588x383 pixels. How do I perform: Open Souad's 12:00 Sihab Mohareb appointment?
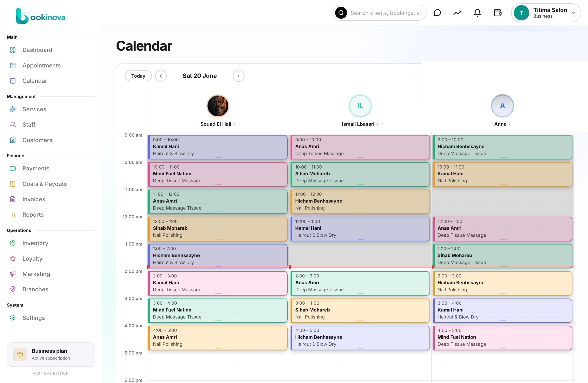(x=218, y=229)
